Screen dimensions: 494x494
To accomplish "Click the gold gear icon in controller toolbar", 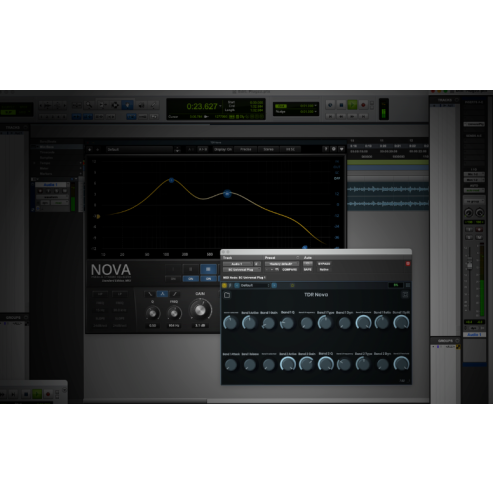I will coord(292,286).
